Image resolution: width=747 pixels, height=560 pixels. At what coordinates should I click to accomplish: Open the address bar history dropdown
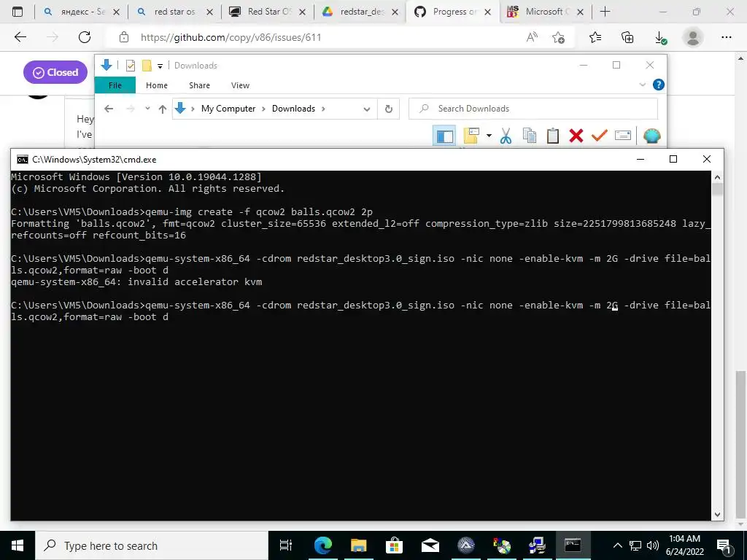tap(366, 109)
